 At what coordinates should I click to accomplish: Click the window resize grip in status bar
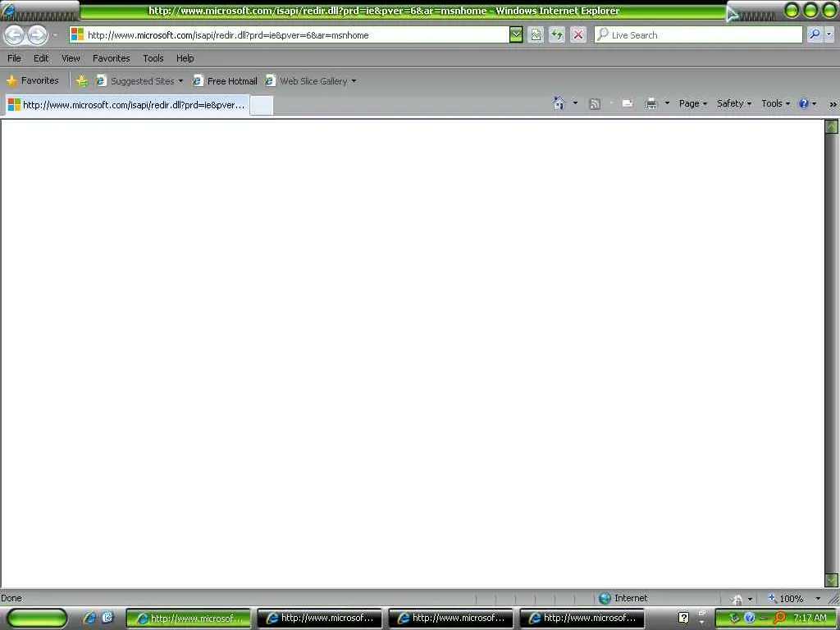pyautogui.click(x=833, y=599)
